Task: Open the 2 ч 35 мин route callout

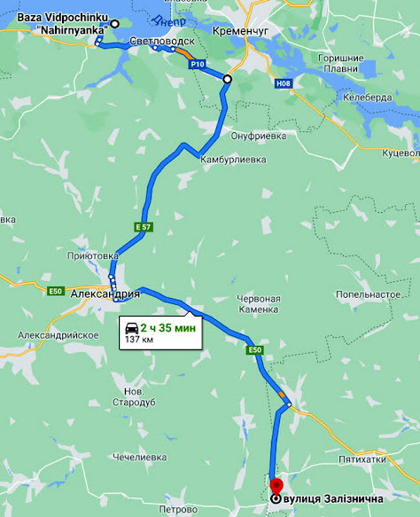Action: [160, 333]
